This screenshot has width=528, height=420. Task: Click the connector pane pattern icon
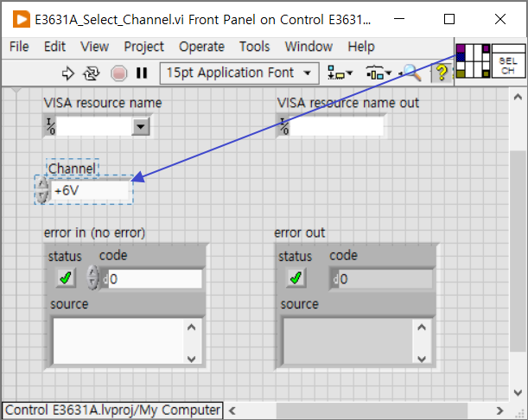(x=473, y=60)
